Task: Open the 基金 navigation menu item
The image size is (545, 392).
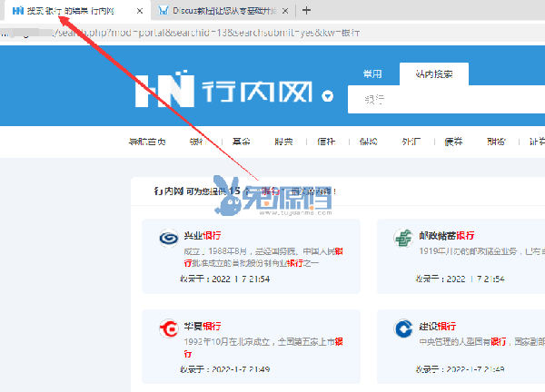Action: click(242, 142)
